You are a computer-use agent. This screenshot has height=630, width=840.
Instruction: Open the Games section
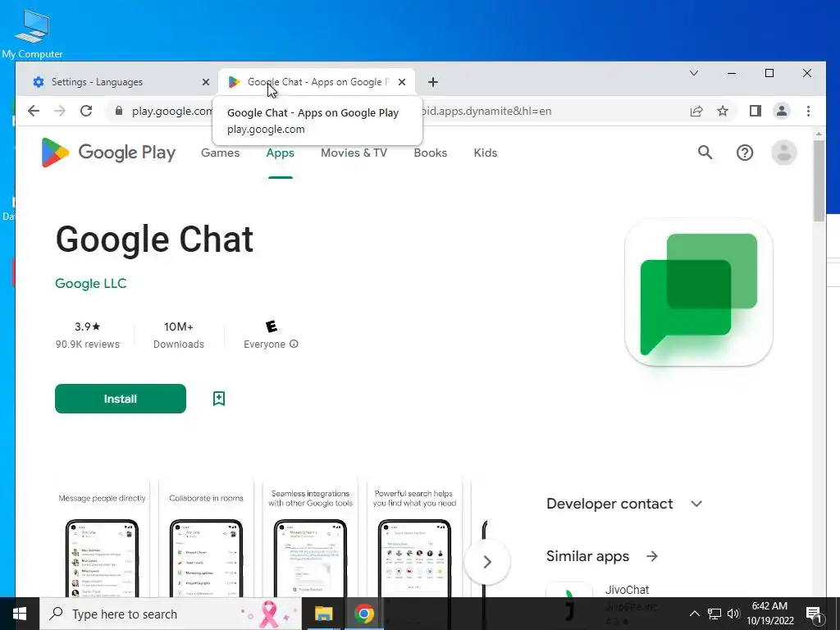click(220, 153)
